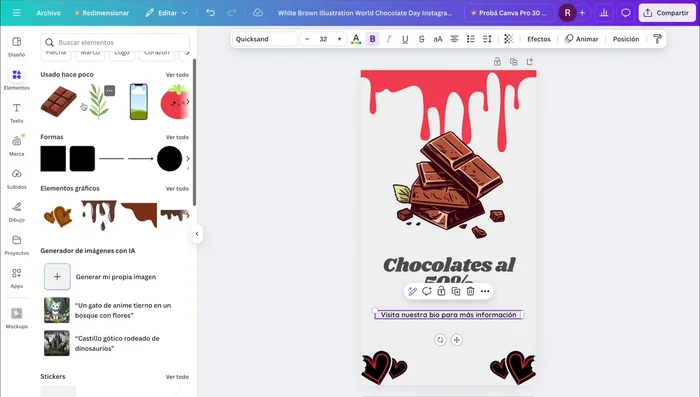The width and height of the screenshot is (700, 397).
Task: Toggle bulleted list
Action: click(x=471, y=39)
